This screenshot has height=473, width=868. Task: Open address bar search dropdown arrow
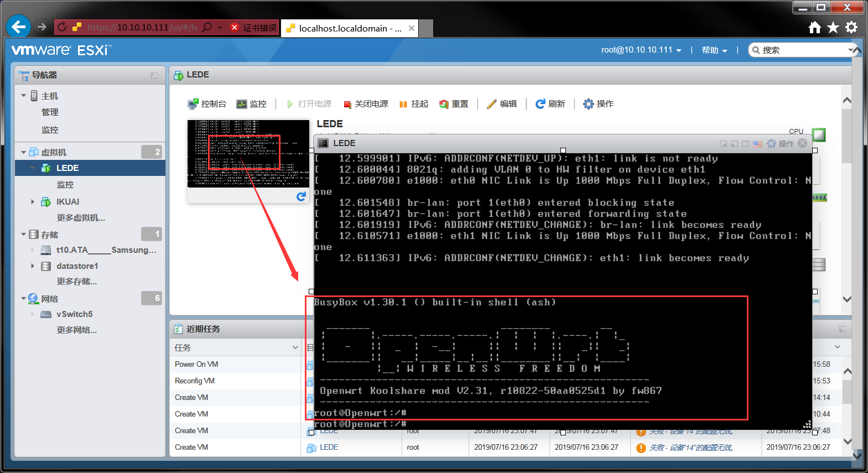point(220,28)
